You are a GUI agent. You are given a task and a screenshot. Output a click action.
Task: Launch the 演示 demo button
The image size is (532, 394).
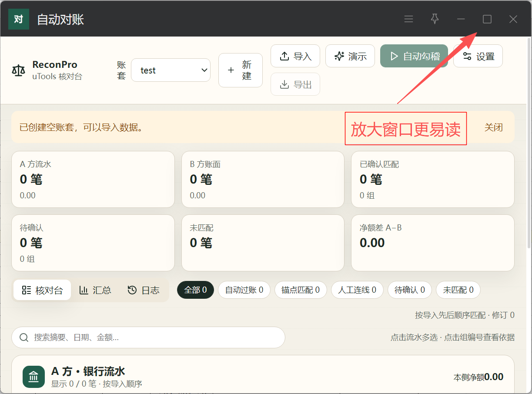pos(350,56)
